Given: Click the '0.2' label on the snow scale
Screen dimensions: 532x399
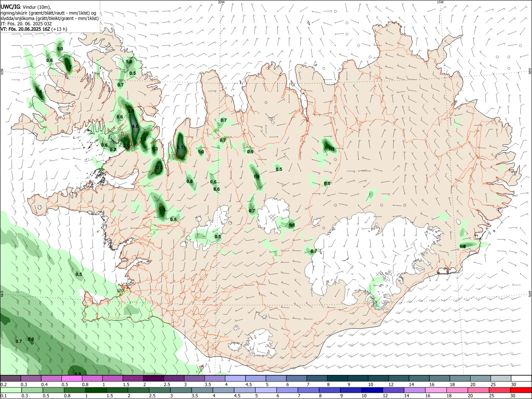Looking at the screenshot, I should [x=3, y=384].
